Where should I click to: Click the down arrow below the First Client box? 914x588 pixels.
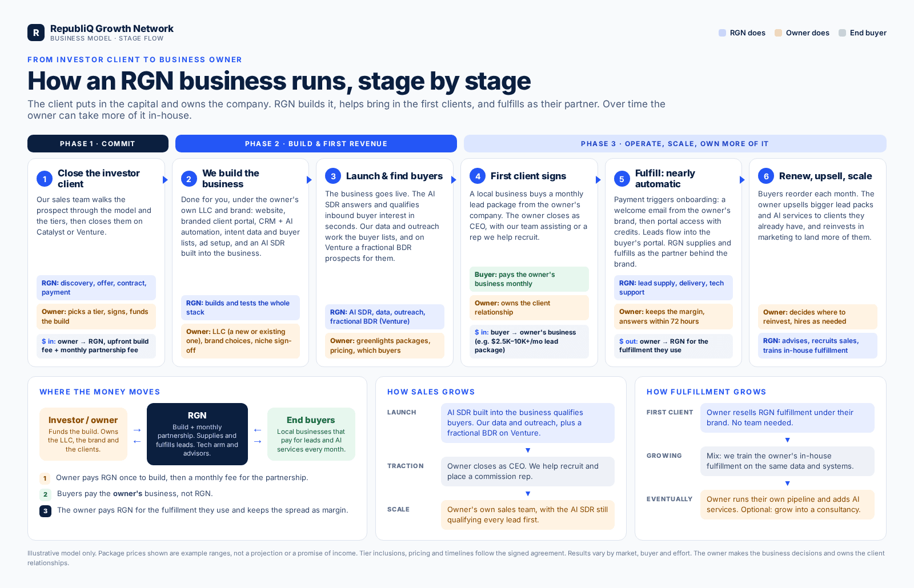click(787, 440)
